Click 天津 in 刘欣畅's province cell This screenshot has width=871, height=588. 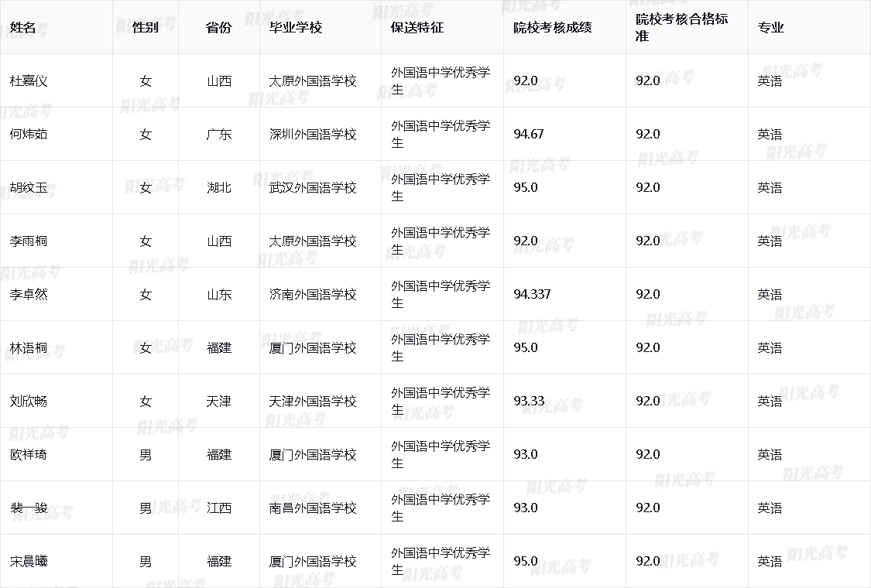coord(219,401)
